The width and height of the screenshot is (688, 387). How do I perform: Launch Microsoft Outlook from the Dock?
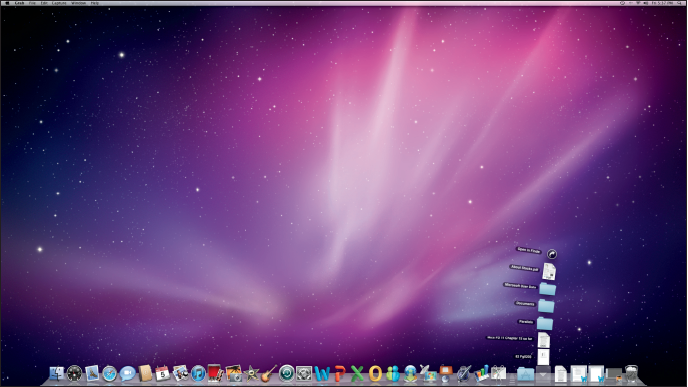[375, 374]
